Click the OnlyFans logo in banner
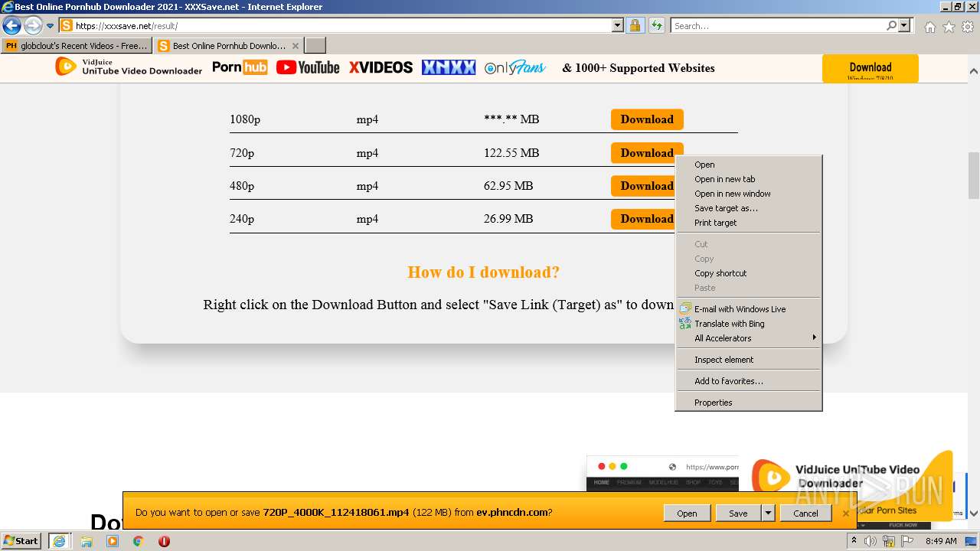This screenshot has height=551, width=980. [x=515, y=67]
